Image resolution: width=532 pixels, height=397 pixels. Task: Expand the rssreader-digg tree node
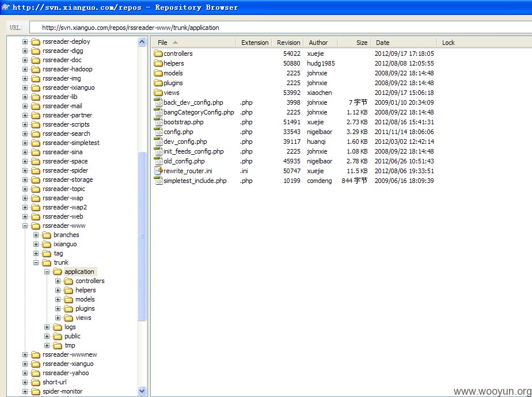coord(25,51)
